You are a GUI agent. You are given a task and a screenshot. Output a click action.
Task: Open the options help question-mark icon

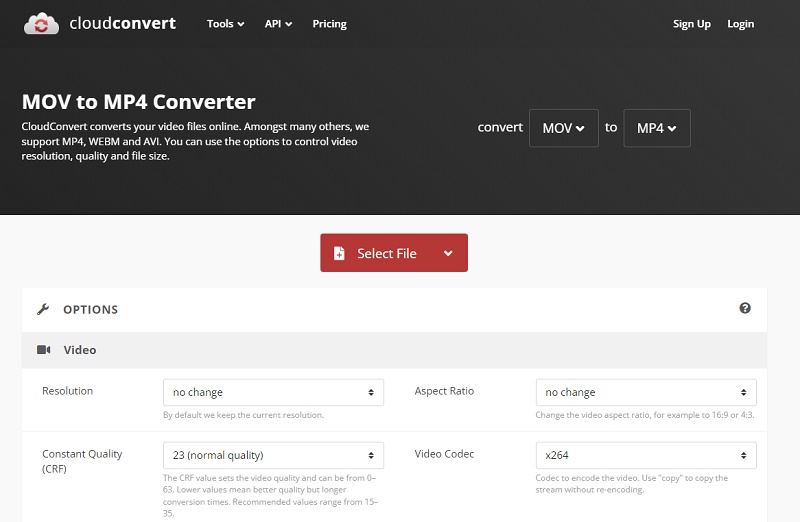(745, 308)
